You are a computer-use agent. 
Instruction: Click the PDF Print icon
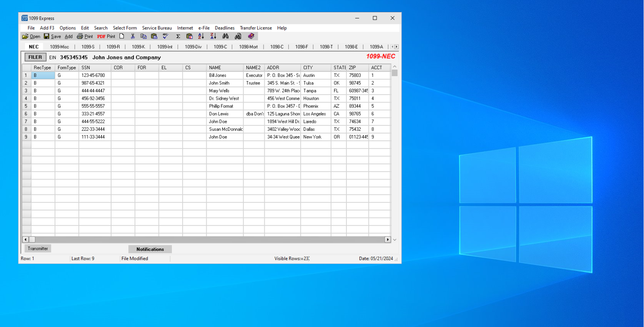[101, 36]
